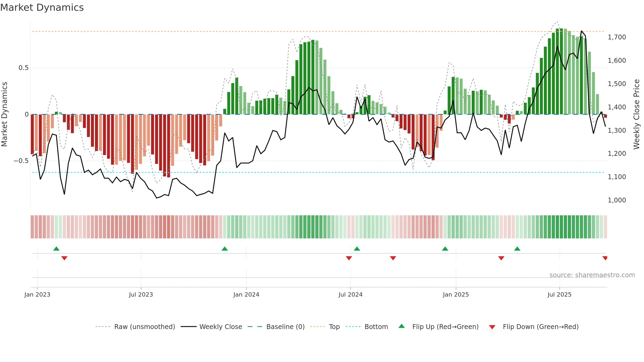The height and width of the screenshot is (362, 644).
Task: Click the 1,300 price axis tick
Action: (617, 130)
